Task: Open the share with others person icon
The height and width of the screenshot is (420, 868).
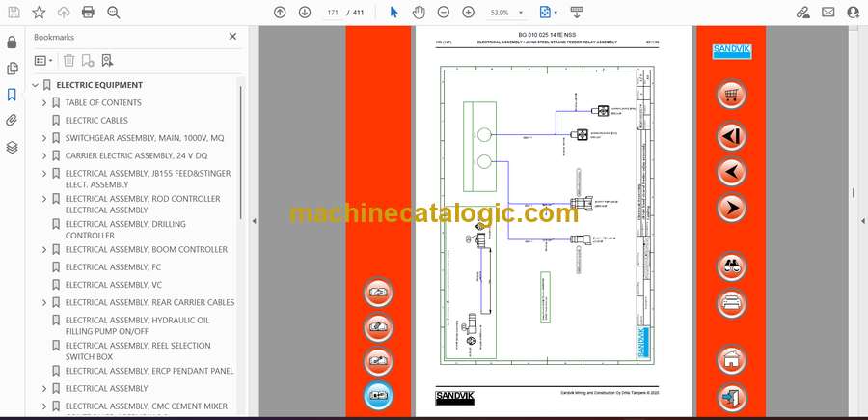Action: (x=854, y=13)
